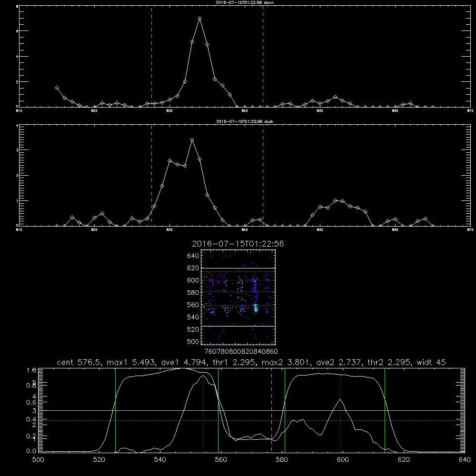Click '580' label on image panel y-axis

[x=193, y=293]
